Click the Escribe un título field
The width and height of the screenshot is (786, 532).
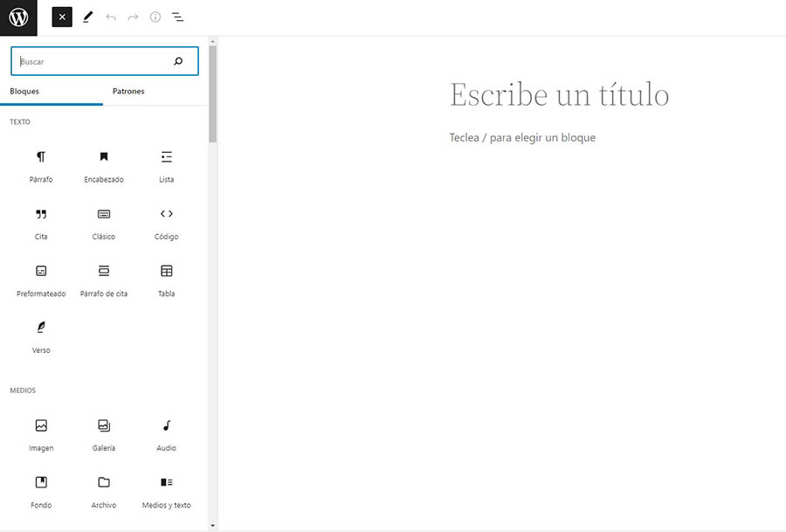pyautogui.click(x=559, y=94)
